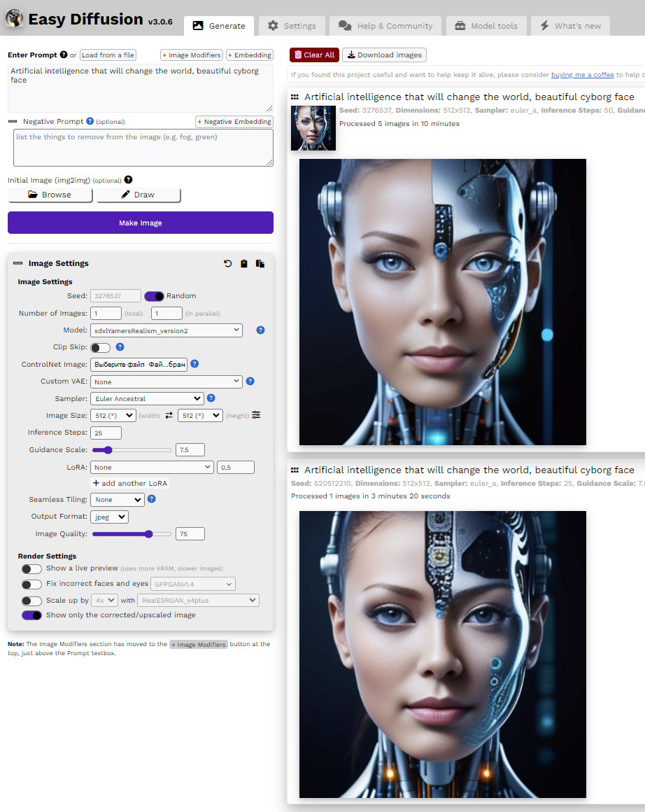Open custom image size sliders icon
The width and height of the screenshot is (645, 812).
(x=256, y=415)
